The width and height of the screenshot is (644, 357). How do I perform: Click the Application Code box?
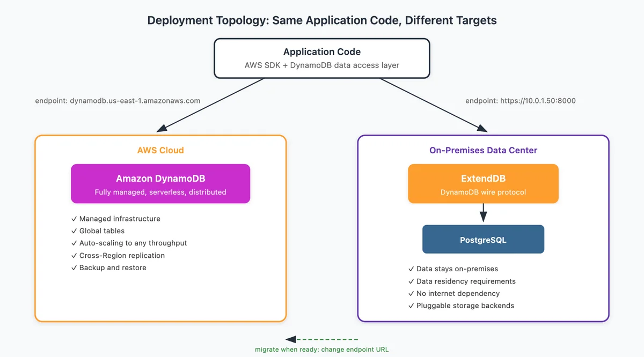pyautogui.click(x=322, y=58)
